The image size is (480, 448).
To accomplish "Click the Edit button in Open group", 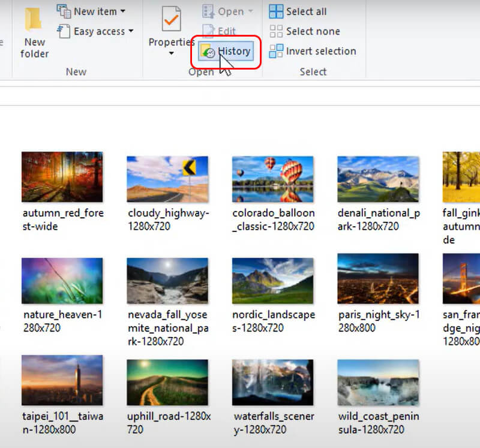I will point(220,31).
